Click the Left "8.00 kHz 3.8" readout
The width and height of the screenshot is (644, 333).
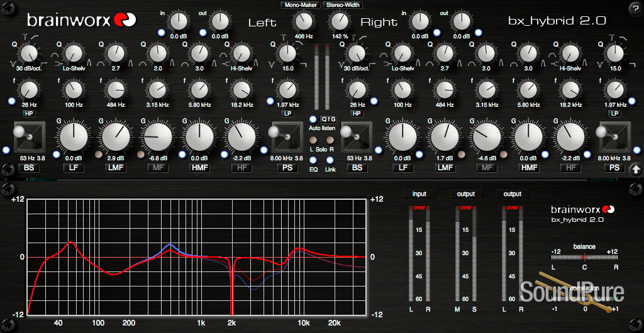(286, 158)
